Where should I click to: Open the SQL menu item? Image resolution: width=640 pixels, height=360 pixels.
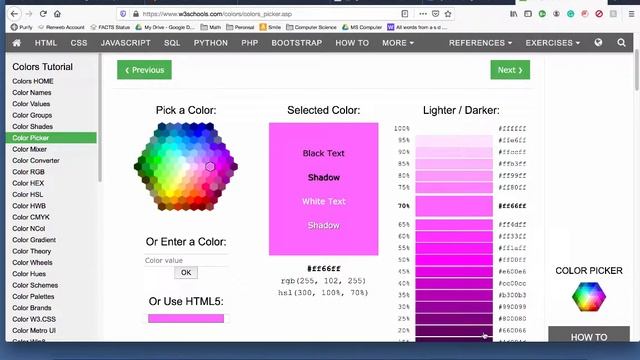point(172,43)
